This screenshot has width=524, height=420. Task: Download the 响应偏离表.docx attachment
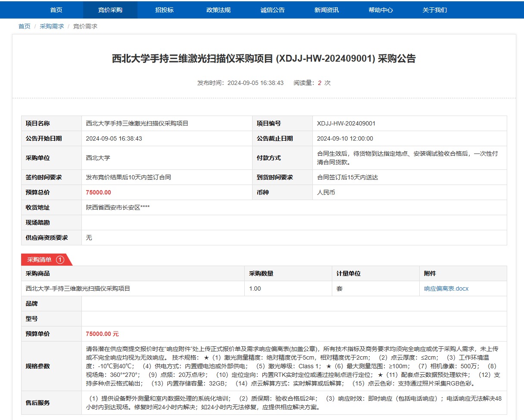tap(446, 288)
